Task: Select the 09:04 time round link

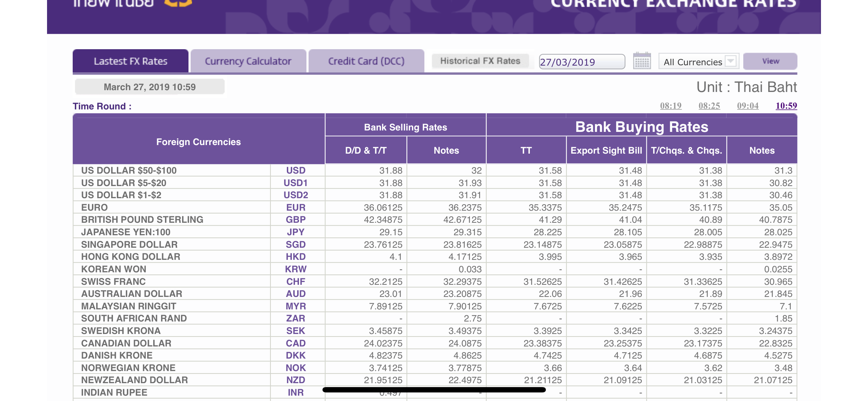Action: point(748,106)
